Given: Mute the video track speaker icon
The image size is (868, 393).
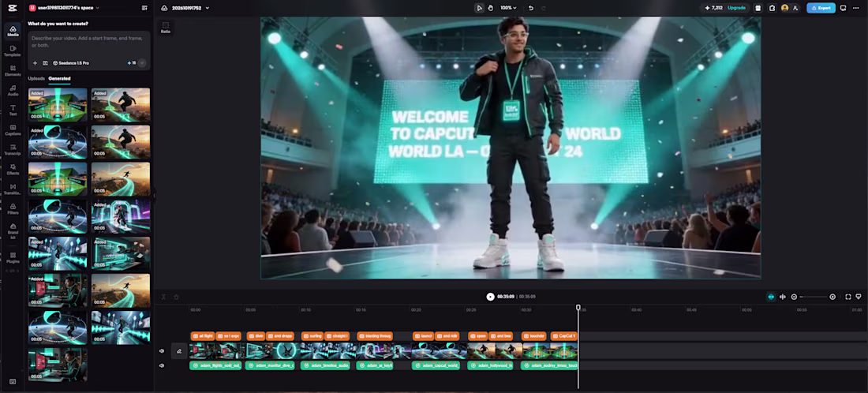Looking at the screenshot, I should pyautogui.click(x=162, y=351).
